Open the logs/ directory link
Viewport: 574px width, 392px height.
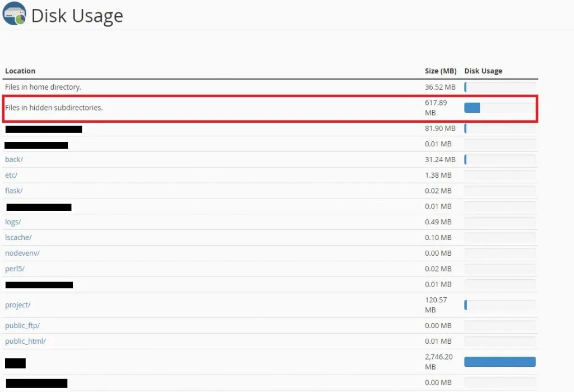click(x=13, y=222)
